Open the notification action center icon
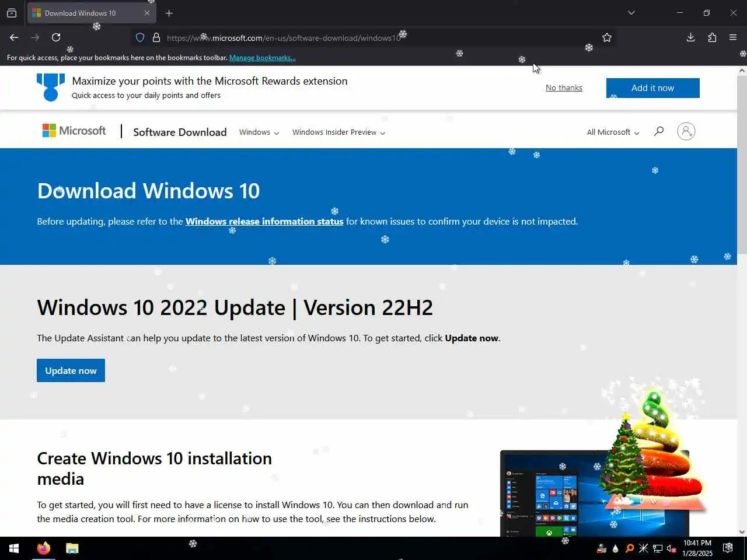The width and height of the screenshot is (747, 560). [x=728, y=548]
